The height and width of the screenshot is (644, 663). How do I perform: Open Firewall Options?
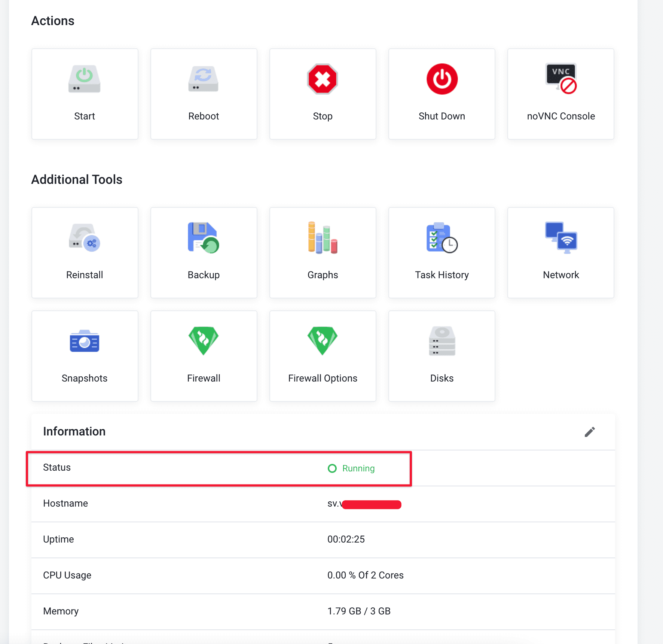coord(323,356)
